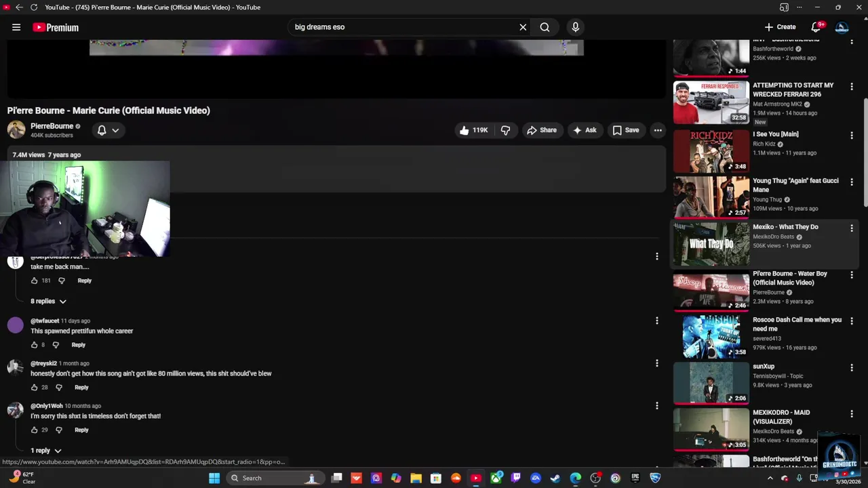Like the 'take me back man' comment
This screenshot has height=488, width=868.
pos(35,281)
